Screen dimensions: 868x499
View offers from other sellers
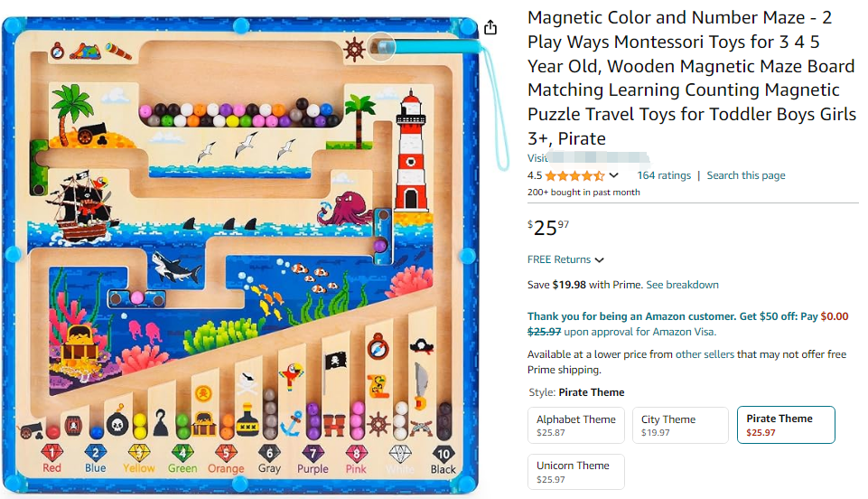pyautogui.click(x=705, y=354)
